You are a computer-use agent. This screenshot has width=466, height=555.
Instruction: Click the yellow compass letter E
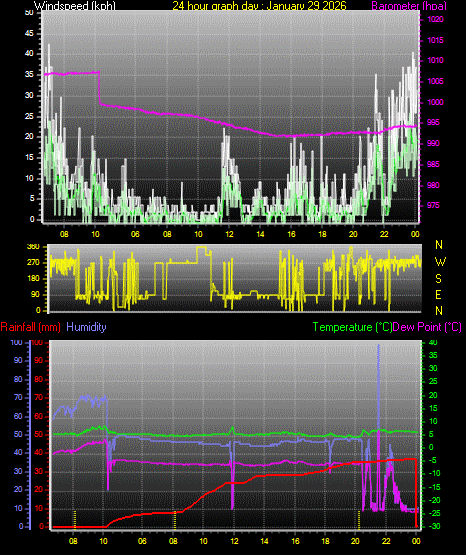[438, 295]
